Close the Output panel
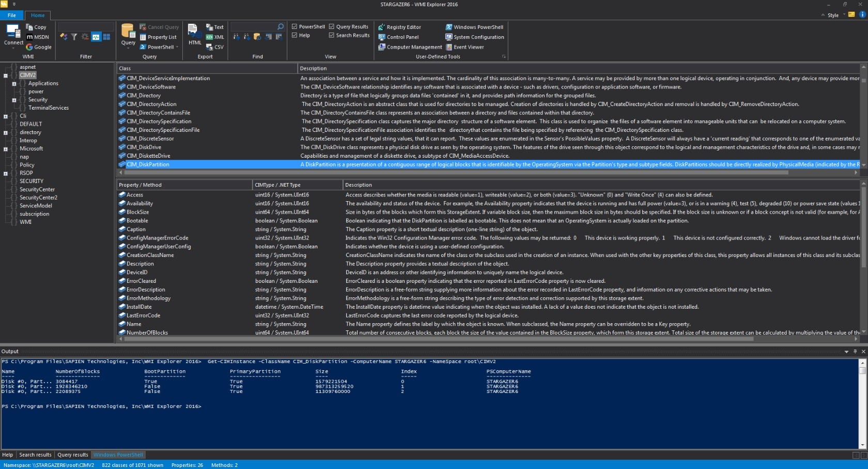 [x=863, y=351]
